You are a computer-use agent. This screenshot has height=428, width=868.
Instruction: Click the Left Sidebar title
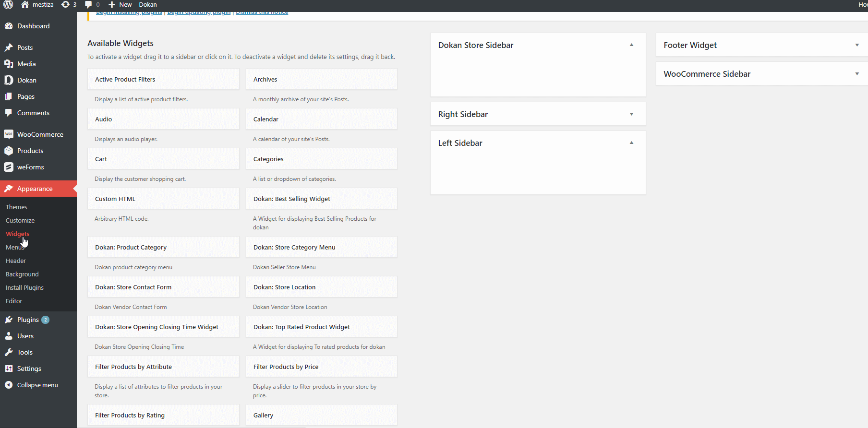pyautogui.click(x=460, y=143)
